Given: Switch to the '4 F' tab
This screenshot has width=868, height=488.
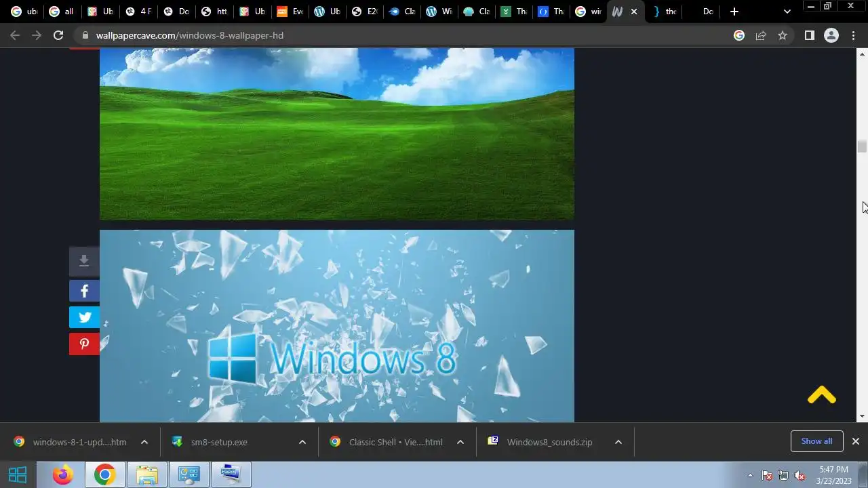Looking at the screenshot, I should (x=138, y=12).
